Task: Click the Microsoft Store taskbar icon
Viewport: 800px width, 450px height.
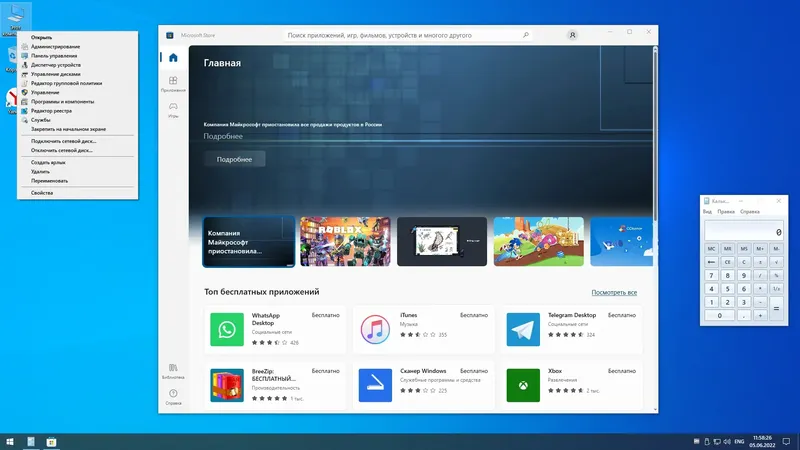Action: [x=51, y=442]
